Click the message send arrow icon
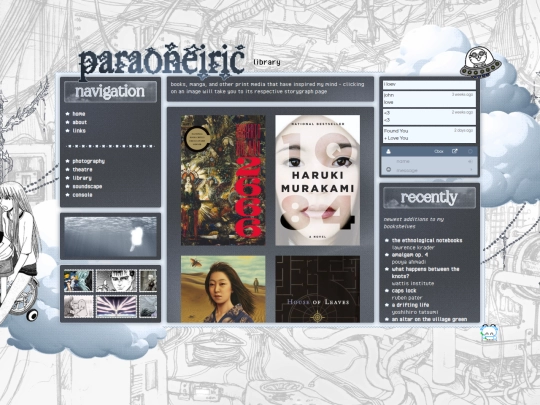 pyautogui.click(x=471, y=170)
